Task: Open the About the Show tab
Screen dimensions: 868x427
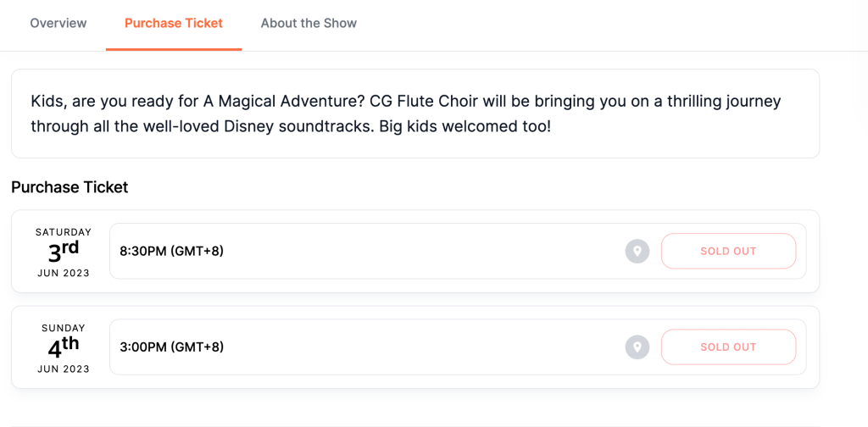Action: pos(309,24)
